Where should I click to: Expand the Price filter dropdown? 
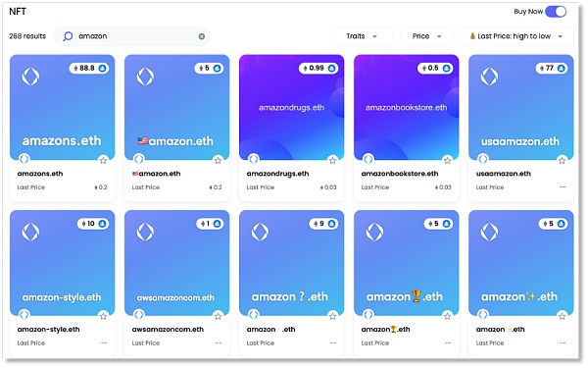426,36
